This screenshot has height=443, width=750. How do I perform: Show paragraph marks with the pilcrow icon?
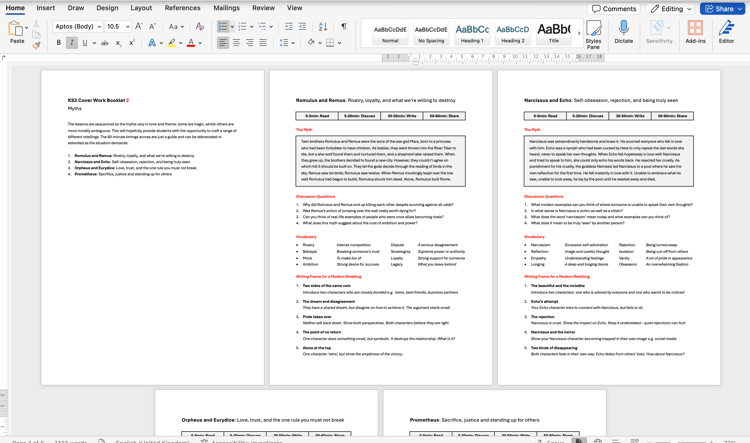pyautogui.click(x=343, y=27)
